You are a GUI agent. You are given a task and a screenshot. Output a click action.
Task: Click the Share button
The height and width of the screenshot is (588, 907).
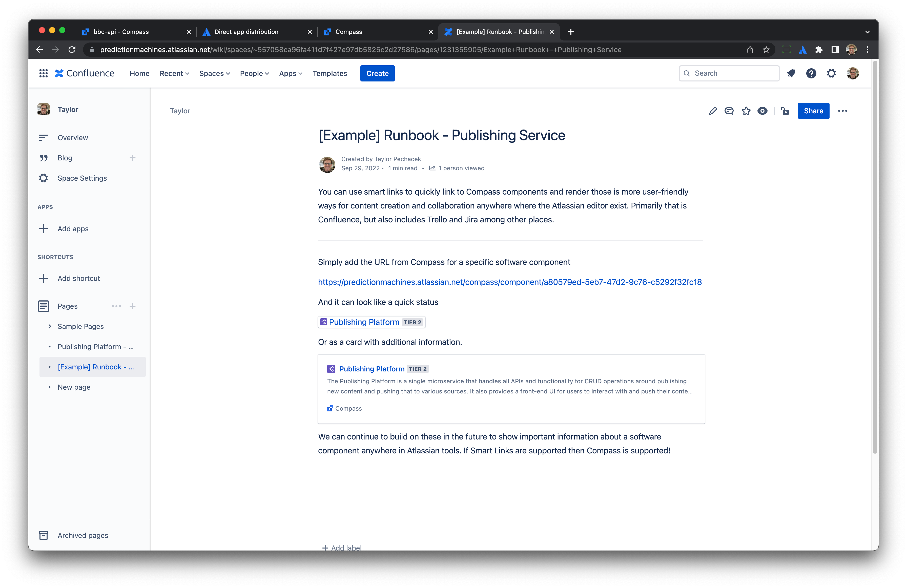point(813,111)
